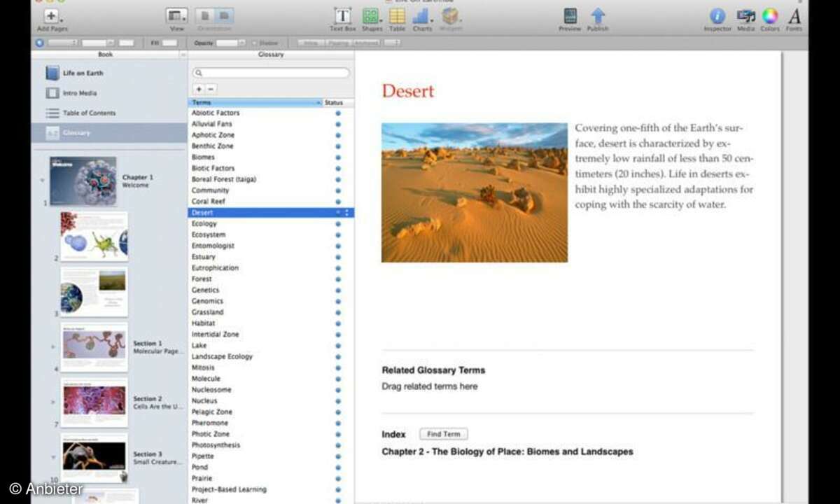Open the Fonts panel icon
The width and height of the screenshot is (840, 504).
(x=794, y=15)
